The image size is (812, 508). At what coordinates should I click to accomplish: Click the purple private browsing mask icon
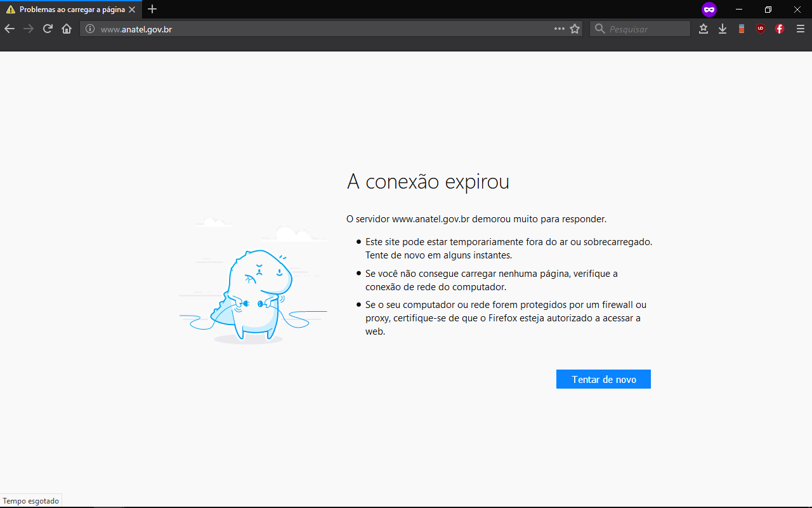709,10
